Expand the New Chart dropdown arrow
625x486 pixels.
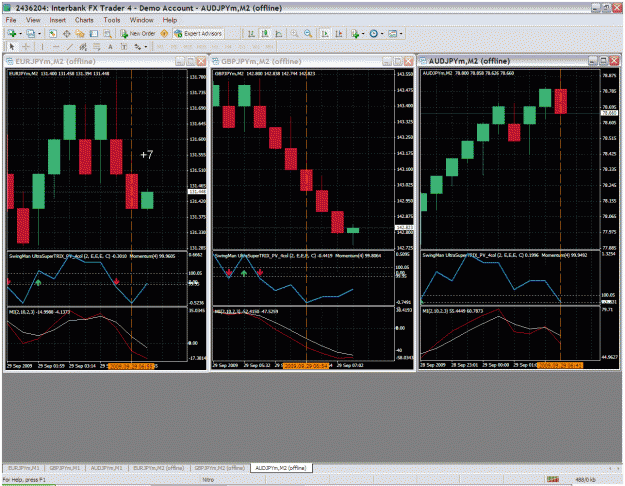pos(20,34)
